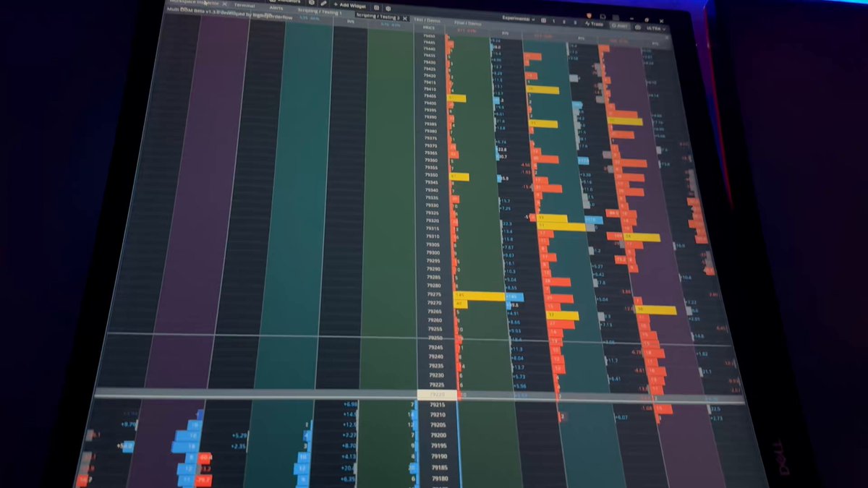This screenshot has width=868, height=488.
Task: Open the gear settings icon beside Add Widget
Action: coord(388,9)
